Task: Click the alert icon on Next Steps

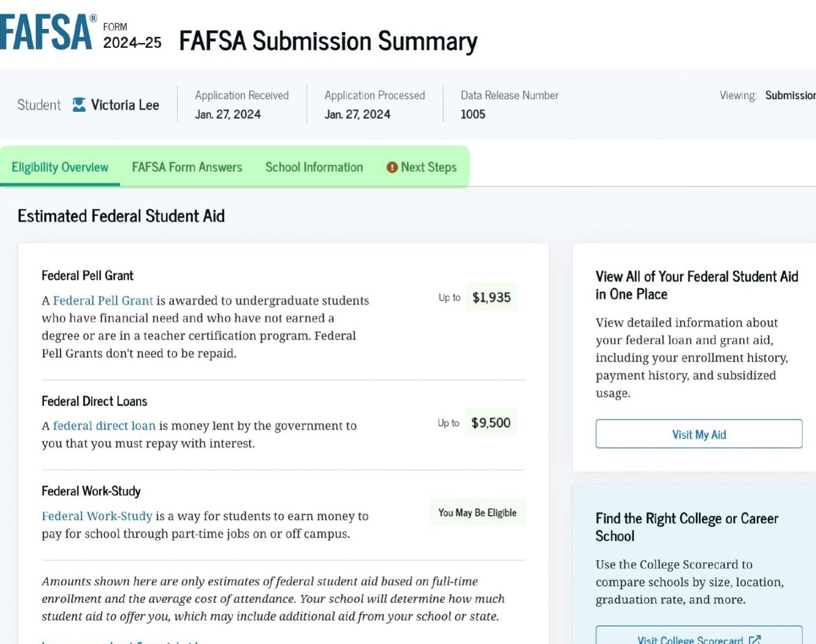Action: [392, 168]
